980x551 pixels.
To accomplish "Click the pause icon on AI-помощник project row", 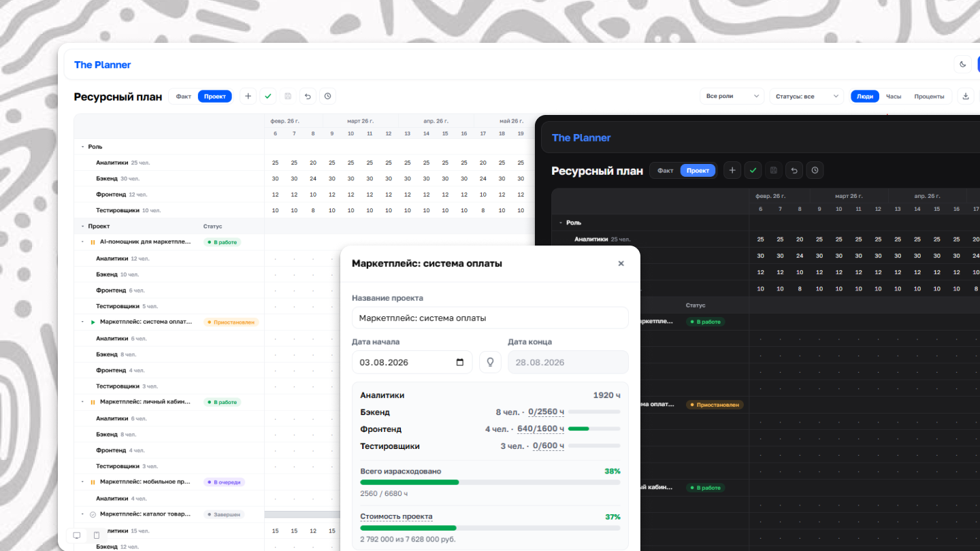I will (93, 242).
